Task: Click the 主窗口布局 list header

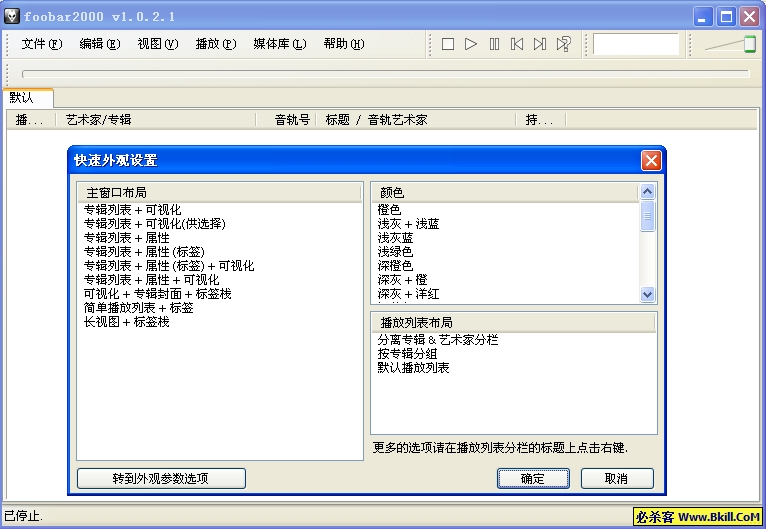Action: tap(219, 193)
